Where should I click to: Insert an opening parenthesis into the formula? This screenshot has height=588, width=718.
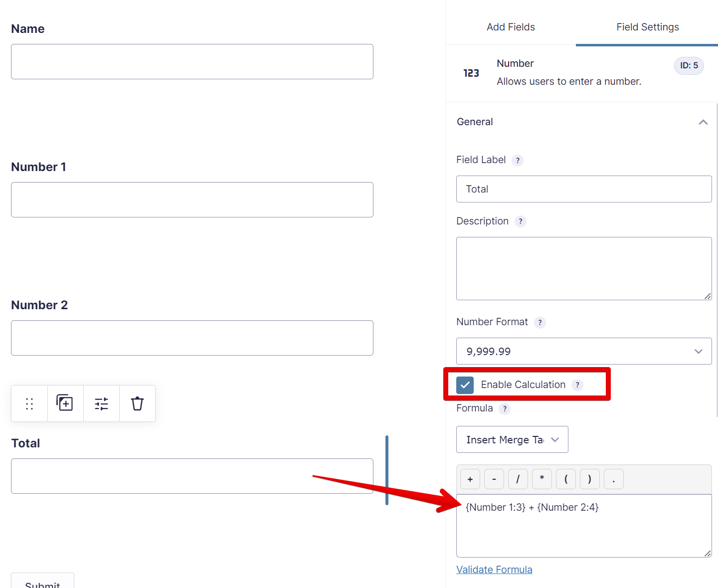click(x=566, y=479)
